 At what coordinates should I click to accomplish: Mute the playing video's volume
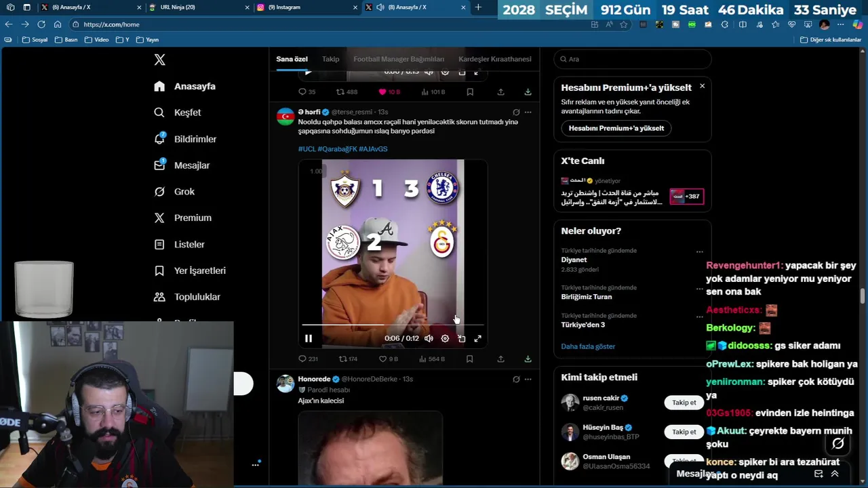coord(429,338)
